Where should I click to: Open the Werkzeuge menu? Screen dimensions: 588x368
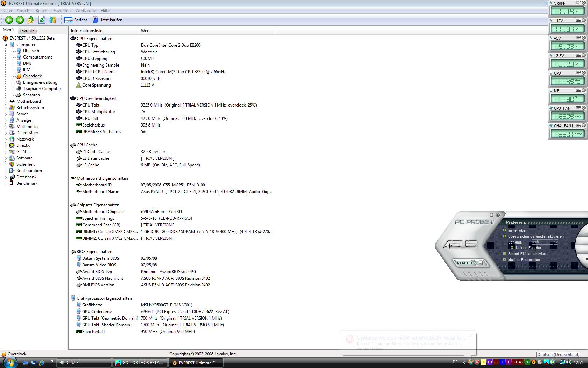[x=86, y=11]
